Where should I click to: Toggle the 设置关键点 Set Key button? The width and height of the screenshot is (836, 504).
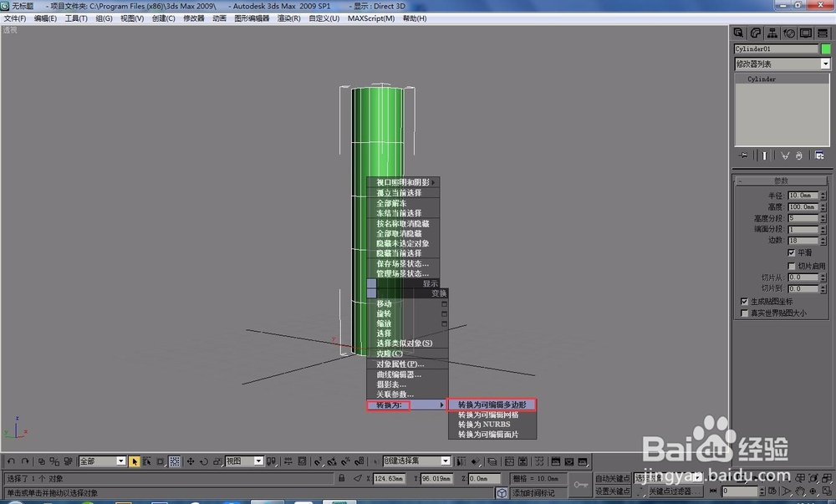[612, 491]
